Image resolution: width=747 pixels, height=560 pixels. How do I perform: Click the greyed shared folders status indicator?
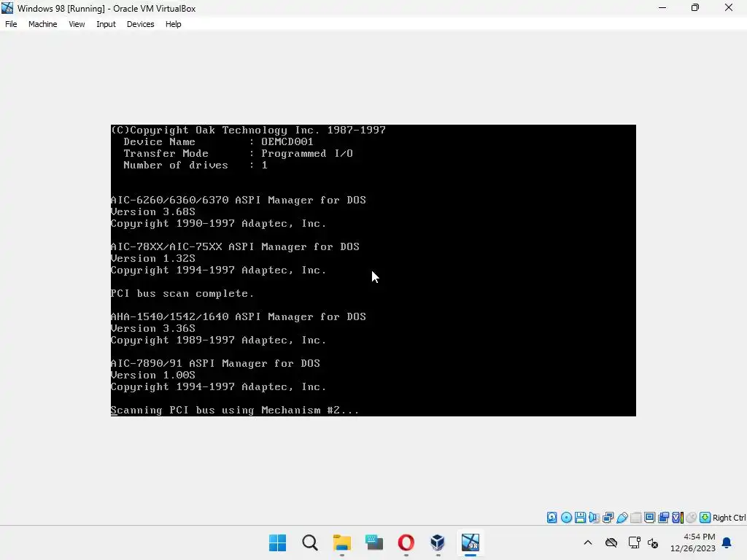point(635,518)
